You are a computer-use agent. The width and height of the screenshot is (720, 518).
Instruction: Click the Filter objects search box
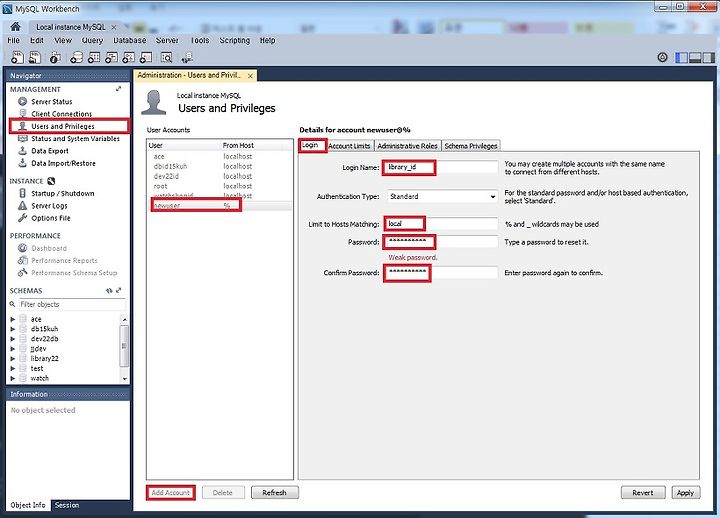point(72,304)
